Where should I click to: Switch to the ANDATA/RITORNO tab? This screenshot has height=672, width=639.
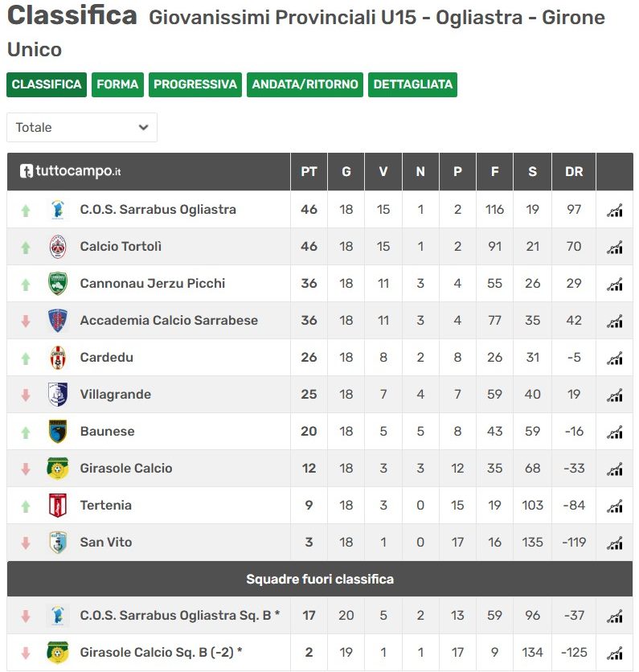click(x=305, y=84)
